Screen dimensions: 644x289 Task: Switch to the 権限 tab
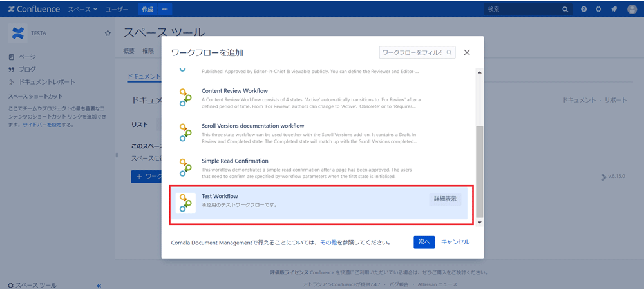pos(148,51)
